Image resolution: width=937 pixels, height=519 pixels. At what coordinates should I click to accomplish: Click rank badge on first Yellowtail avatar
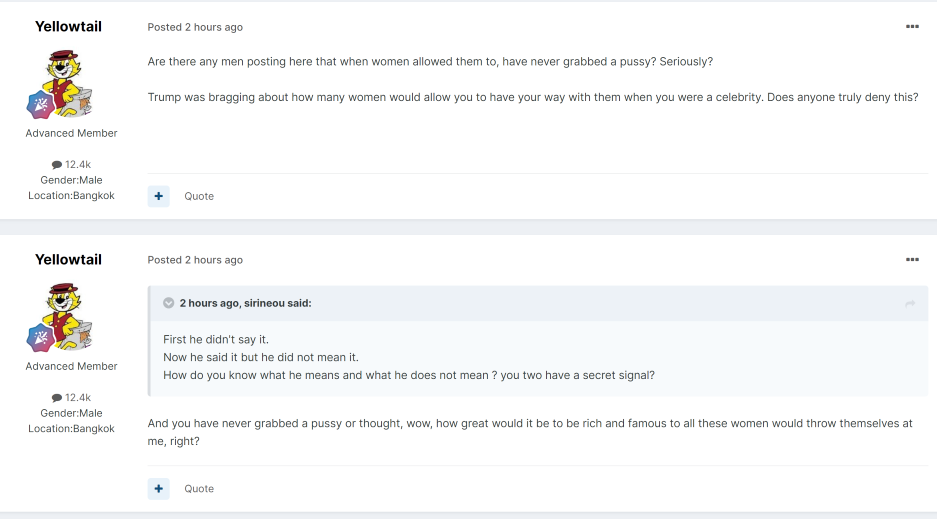(41, 105)
